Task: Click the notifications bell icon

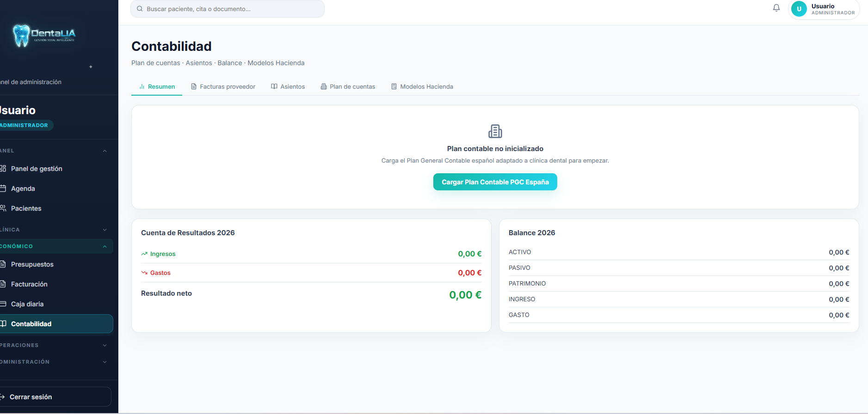Action: [776, 8]
